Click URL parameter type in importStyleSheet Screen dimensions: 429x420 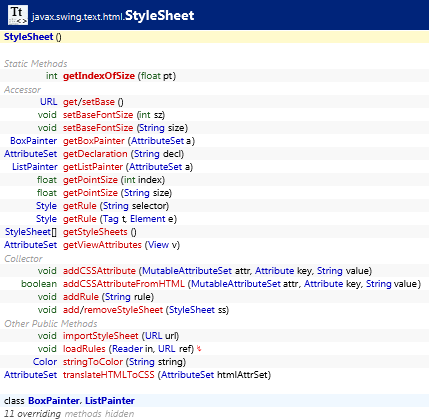pos(154,336)
